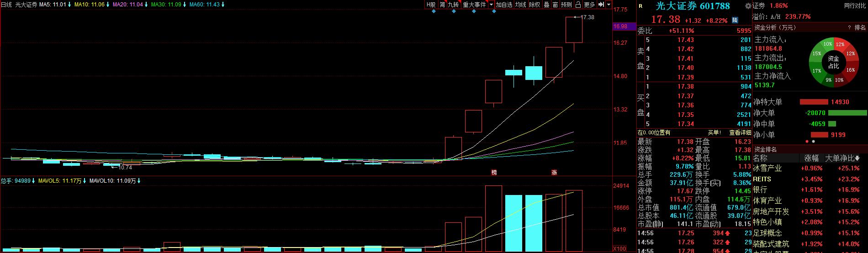Screen dimensions: 868x253
Task: Open 同行对比 peer comparison
Action: click(855, 6)
